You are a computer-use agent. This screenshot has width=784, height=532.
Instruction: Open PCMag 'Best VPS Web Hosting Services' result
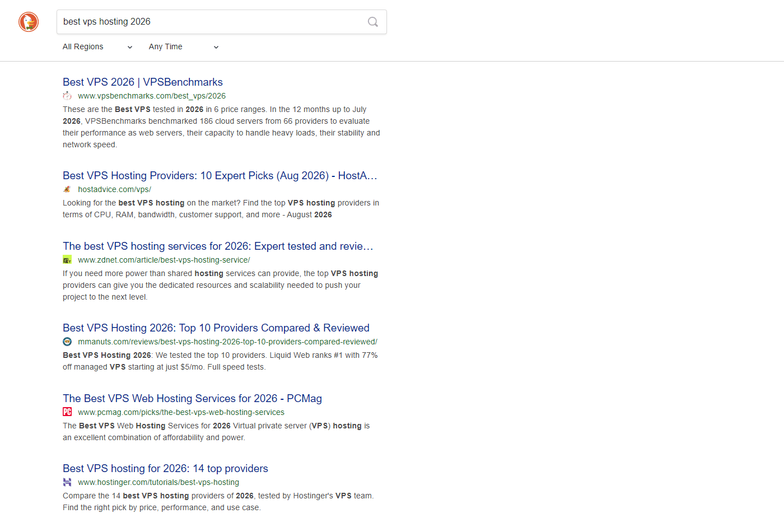(x=192, y=399)
